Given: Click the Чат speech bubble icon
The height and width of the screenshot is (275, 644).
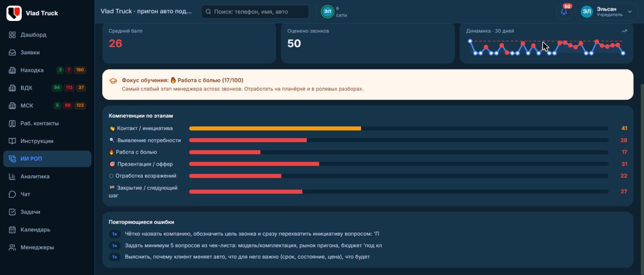Looking at the screenshot, I should [12, 194].
